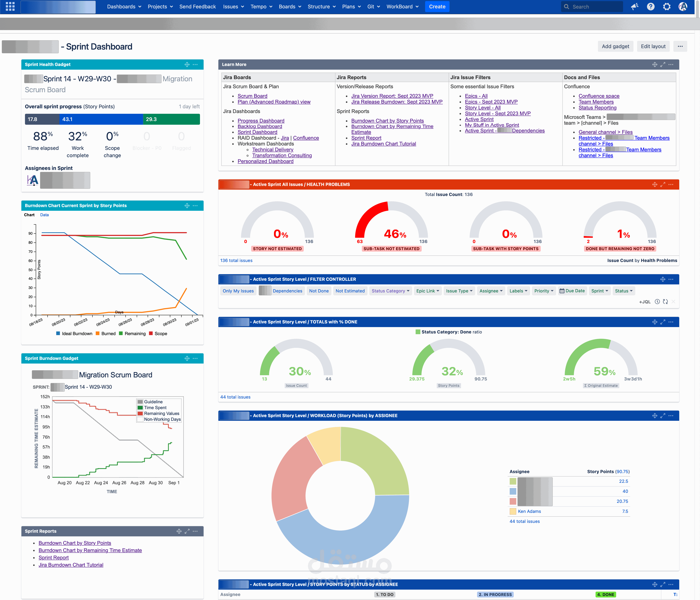Toggle the Dependencies quick filter
The width and height of the screenshot is (700, 600).
281,291
